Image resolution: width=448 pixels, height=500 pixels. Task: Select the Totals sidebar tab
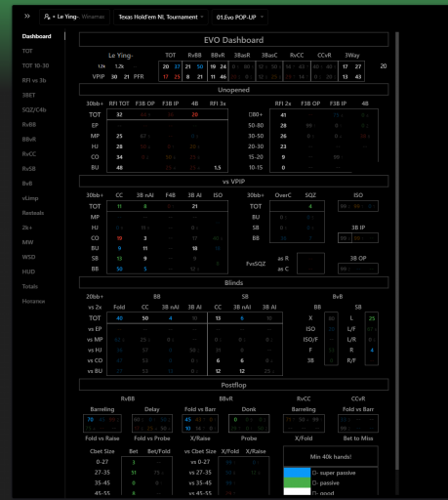[x=30, y=286]
